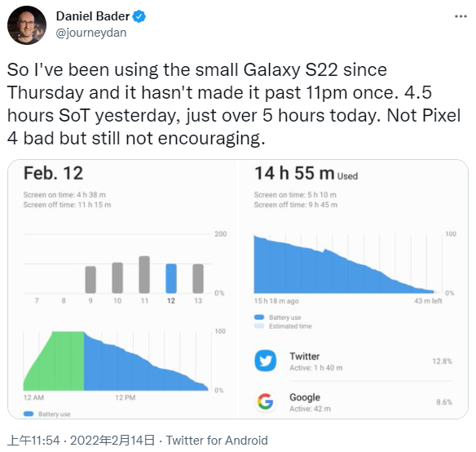Open the left Feb. 12 screenshot image

point(123,289)
